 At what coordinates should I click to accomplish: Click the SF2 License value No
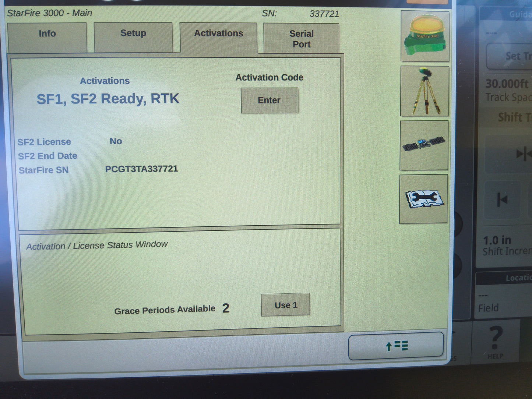116,141
